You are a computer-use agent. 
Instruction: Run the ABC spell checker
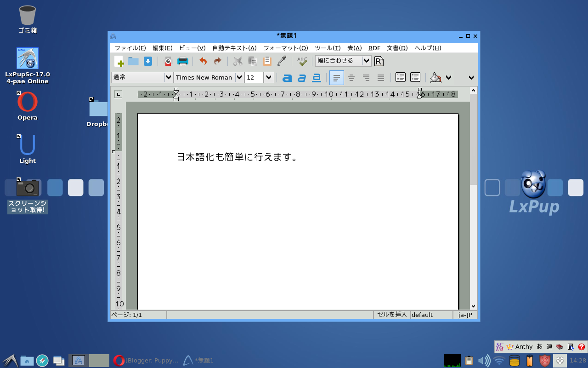(302, 61)
